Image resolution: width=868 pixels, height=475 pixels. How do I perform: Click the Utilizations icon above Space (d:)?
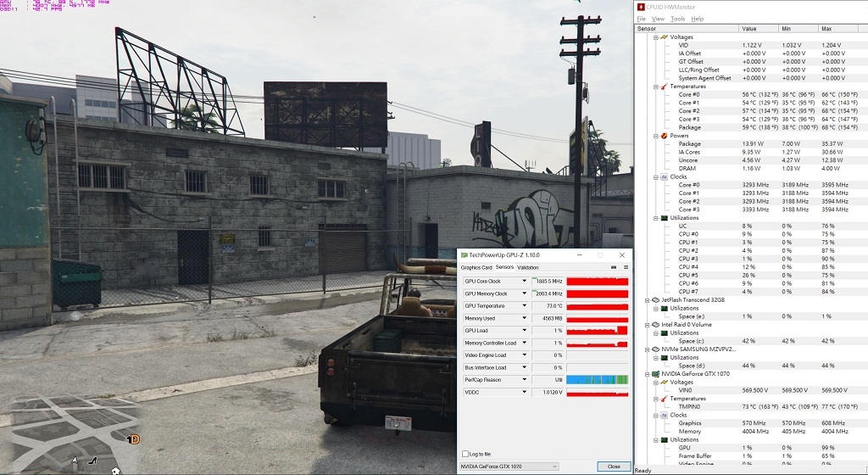tap(664, 358)
